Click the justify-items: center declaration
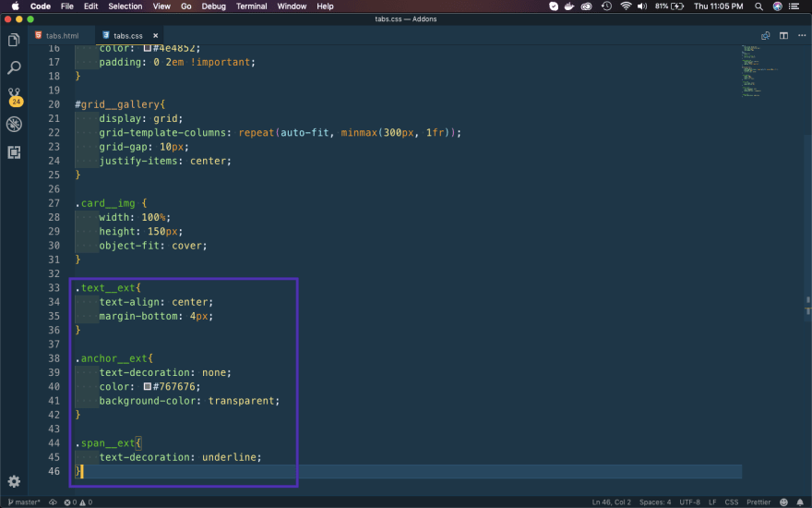This screenshot has height=508, width=812. 165,161
